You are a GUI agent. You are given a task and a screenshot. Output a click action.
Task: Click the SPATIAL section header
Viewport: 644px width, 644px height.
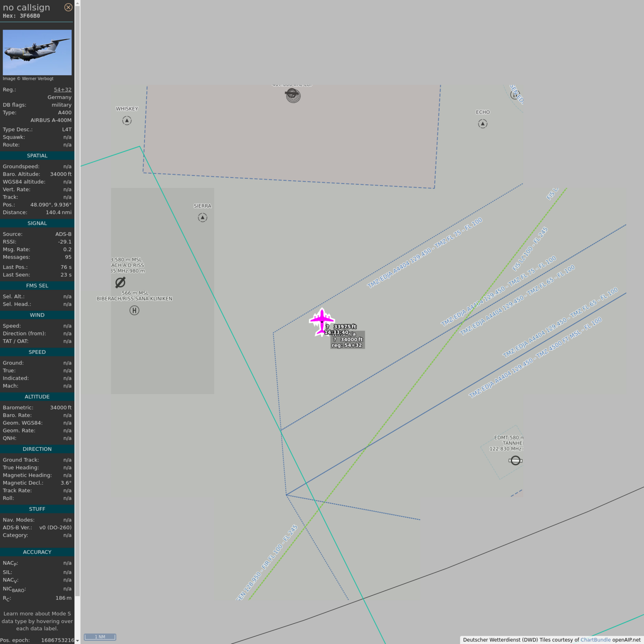37,156
